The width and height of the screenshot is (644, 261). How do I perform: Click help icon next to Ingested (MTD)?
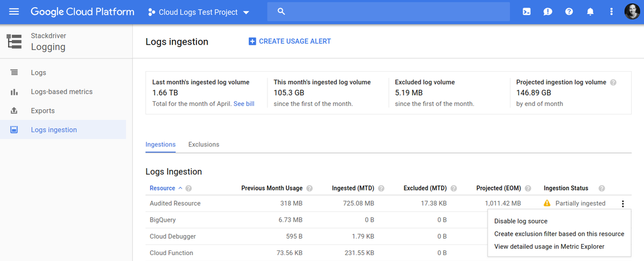[x=381, y=188]
